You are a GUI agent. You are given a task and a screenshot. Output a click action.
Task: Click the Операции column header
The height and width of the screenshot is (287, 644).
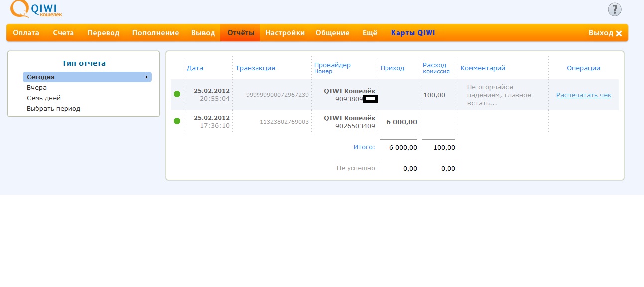(x=583, y=68)
